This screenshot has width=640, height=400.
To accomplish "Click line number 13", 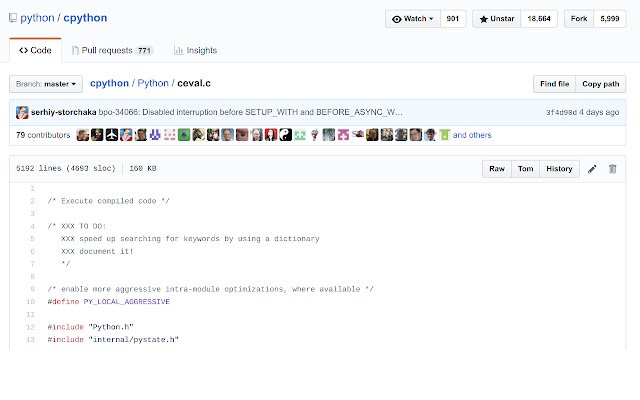I will pyautogui.click(x=31, y=340).
